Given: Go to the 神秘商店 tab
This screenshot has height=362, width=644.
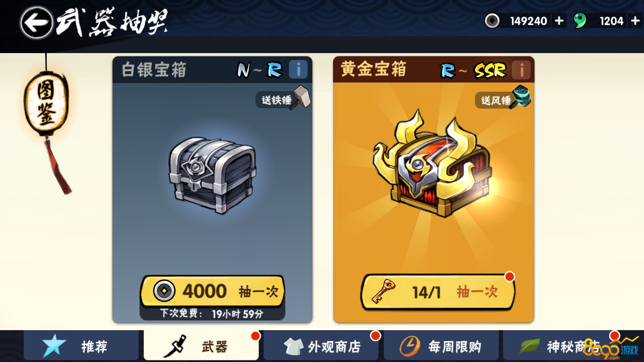Looking at the screenshot, I should (561, 346).
